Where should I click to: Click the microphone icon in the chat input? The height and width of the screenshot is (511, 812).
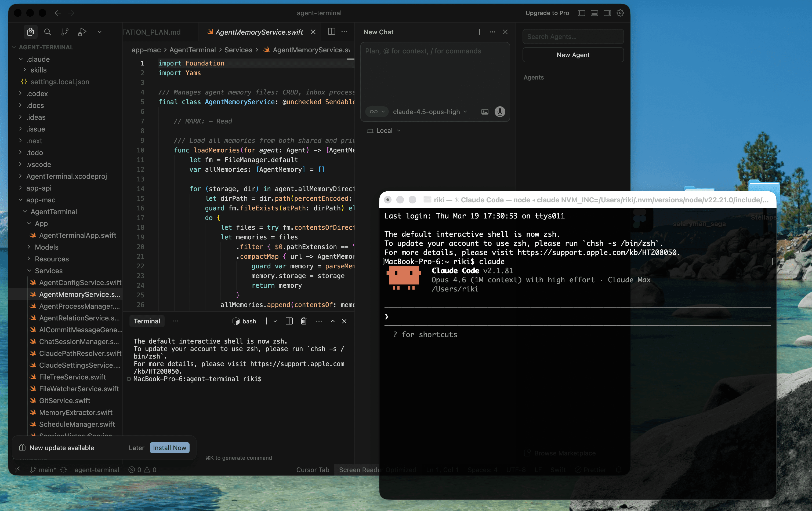500,112
